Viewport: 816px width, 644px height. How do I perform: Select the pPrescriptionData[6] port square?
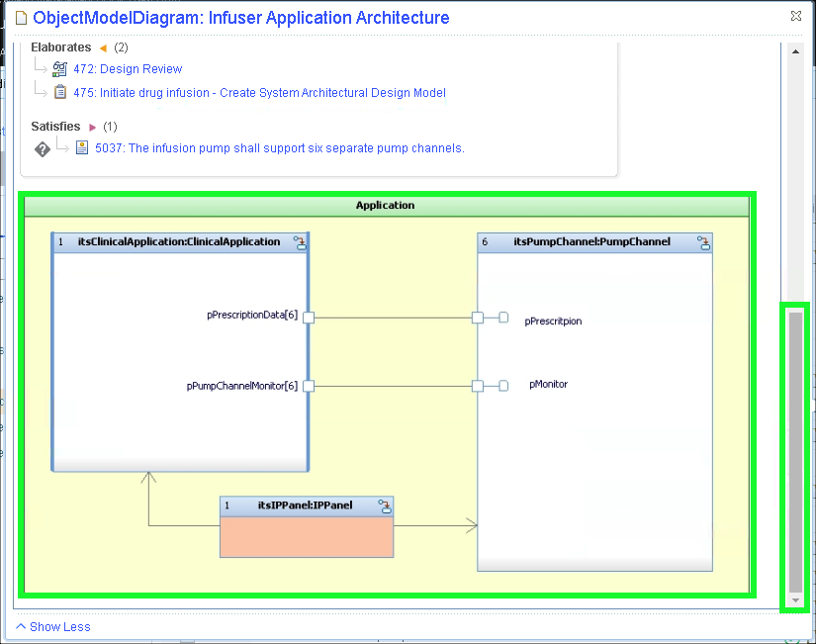pos(309,318)
